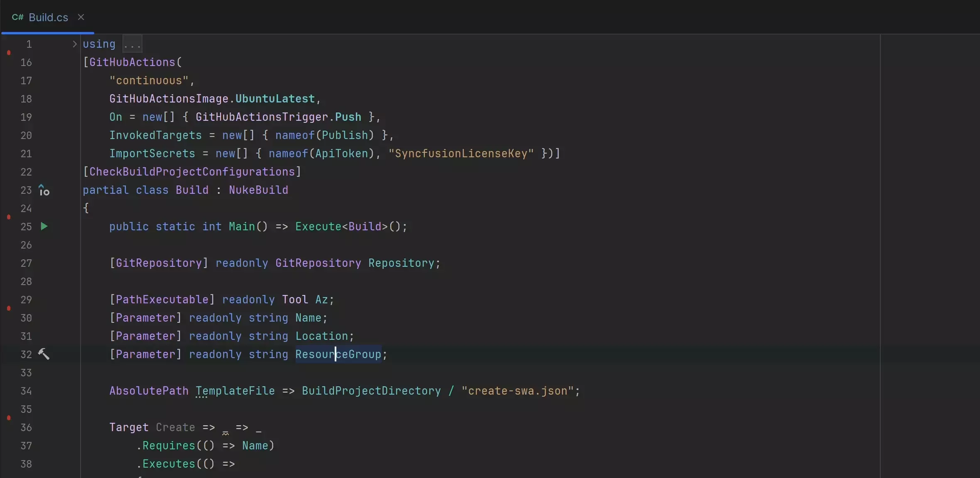Click the inheritance gutter icon on line 23
980x478 pixels.
pyautogui.click(x=44, y=190)
